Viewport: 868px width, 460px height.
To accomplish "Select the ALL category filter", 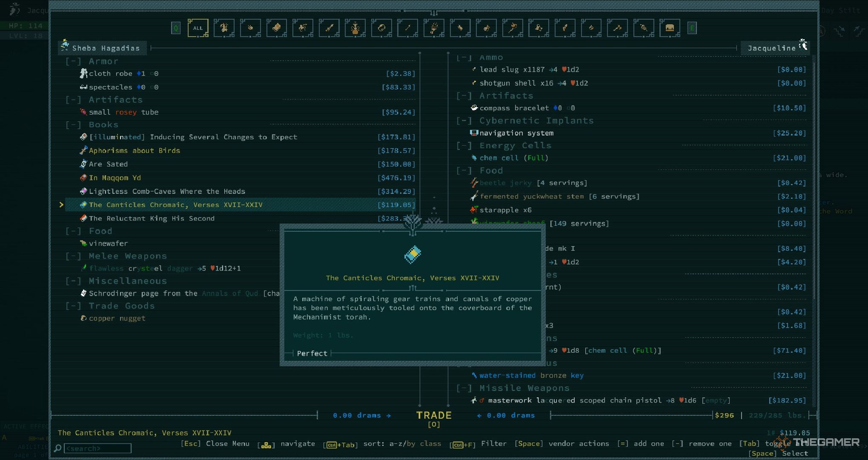I will click(x=198, y=28).
